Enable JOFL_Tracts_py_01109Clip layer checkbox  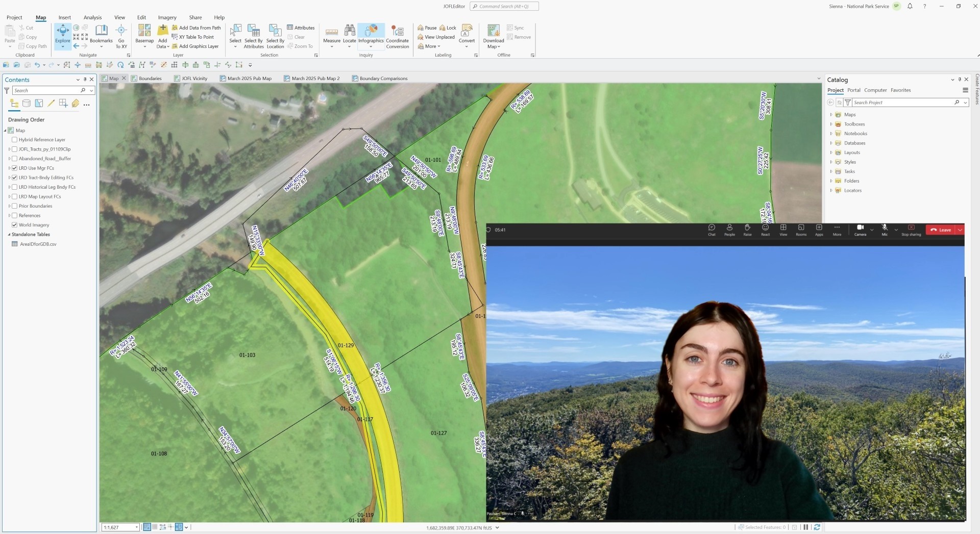[15, 149]
